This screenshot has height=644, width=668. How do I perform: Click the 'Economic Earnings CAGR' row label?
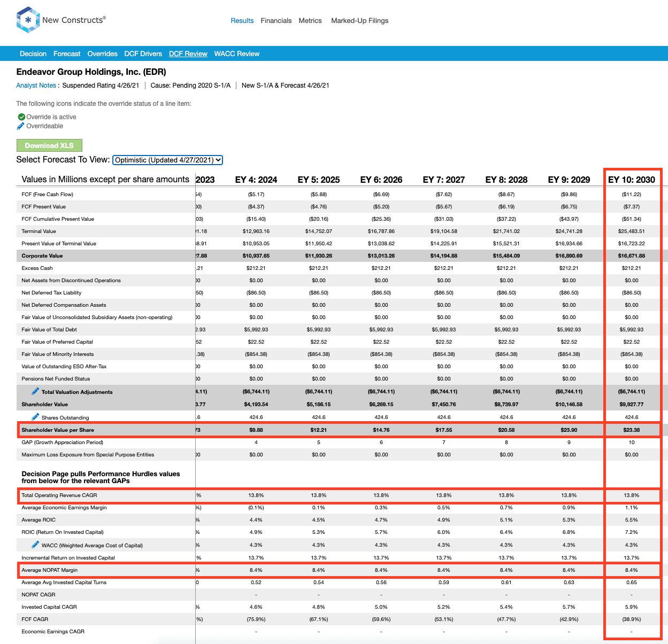(53, 632)
